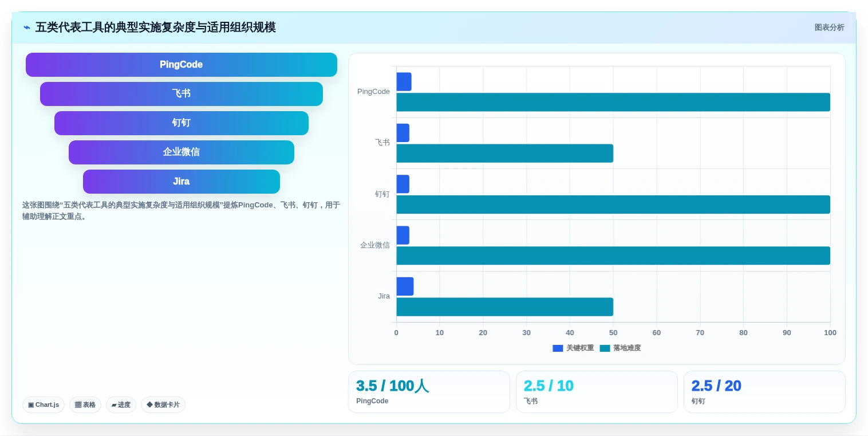Click the blue 关键权重 legend color box
This screenshot has height=436, width=868.
coord(558,348)
